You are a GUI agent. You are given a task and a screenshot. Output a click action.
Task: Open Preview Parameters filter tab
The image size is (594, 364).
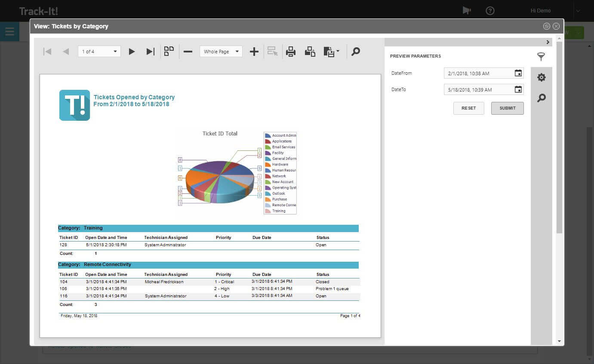(x=541, y=56)
